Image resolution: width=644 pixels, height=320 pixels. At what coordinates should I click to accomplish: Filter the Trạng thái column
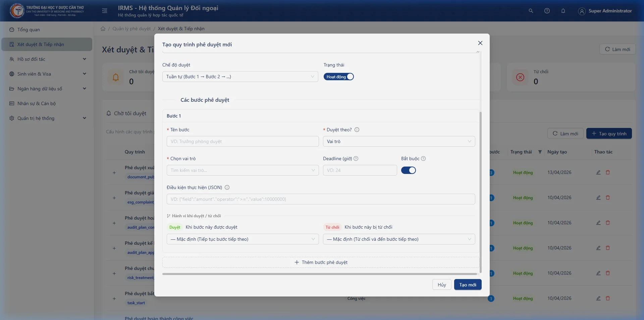tap(540, 152)
